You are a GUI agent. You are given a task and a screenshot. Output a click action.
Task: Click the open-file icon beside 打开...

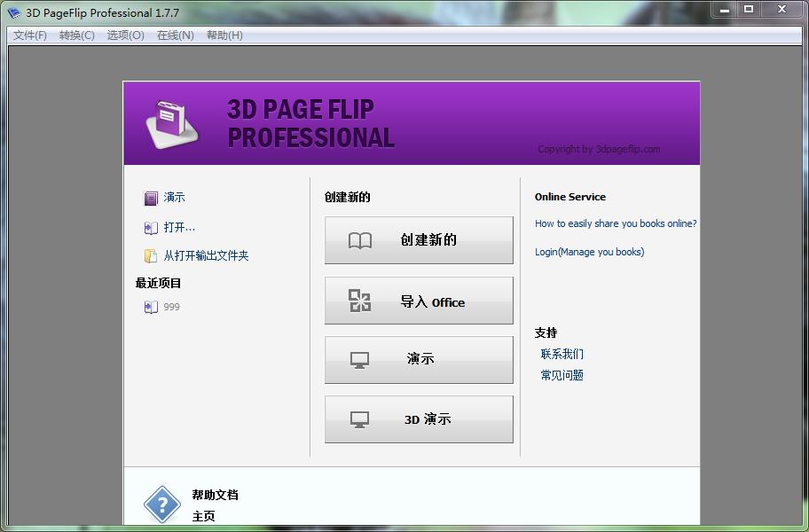(151, 228)
